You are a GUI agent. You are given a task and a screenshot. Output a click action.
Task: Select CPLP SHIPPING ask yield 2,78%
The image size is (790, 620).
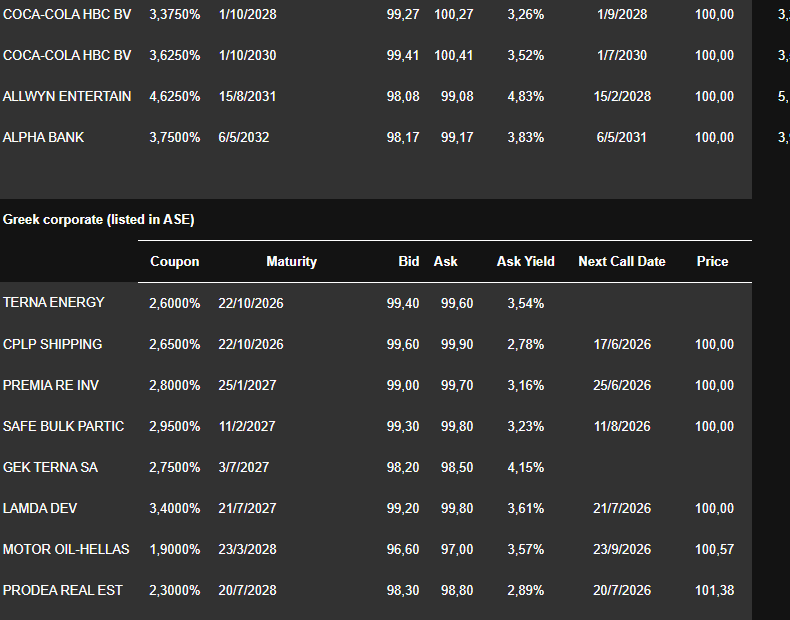525,344
